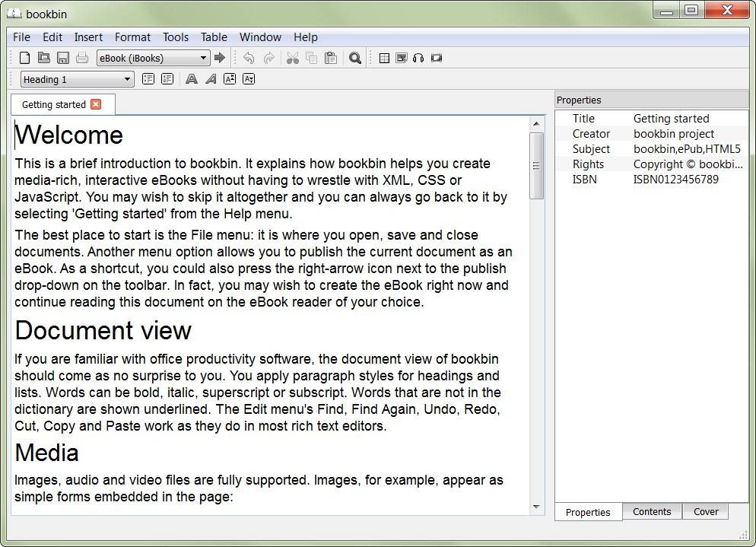Switch to the Contents tab
The height and width of the screenshot is (547, 756).
652,511
